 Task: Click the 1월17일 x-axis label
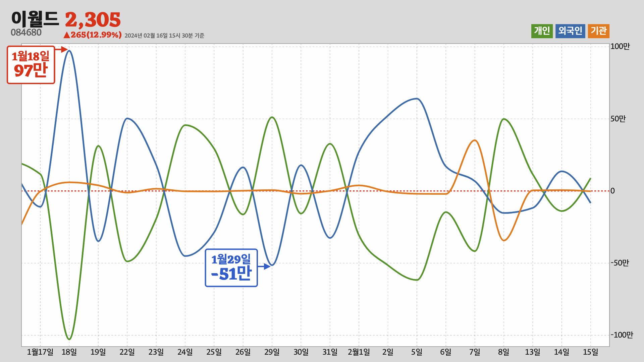(x=40, y=352)
